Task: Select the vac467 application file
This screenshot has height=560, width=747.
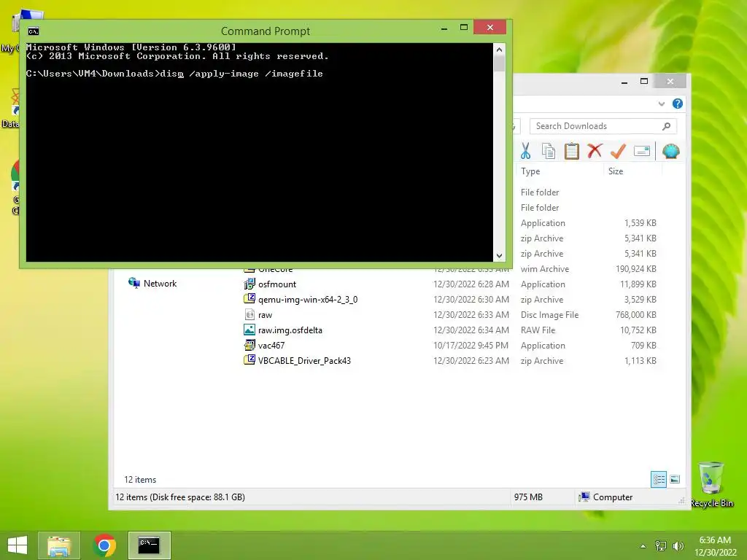Action: [271, 345]
